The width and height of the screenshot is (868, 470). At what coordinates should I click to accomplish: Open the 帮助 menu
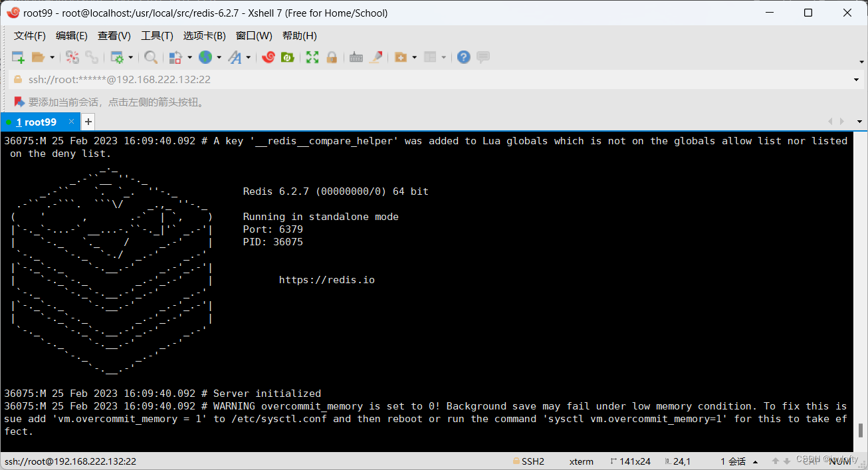click(x=299, y=35)
